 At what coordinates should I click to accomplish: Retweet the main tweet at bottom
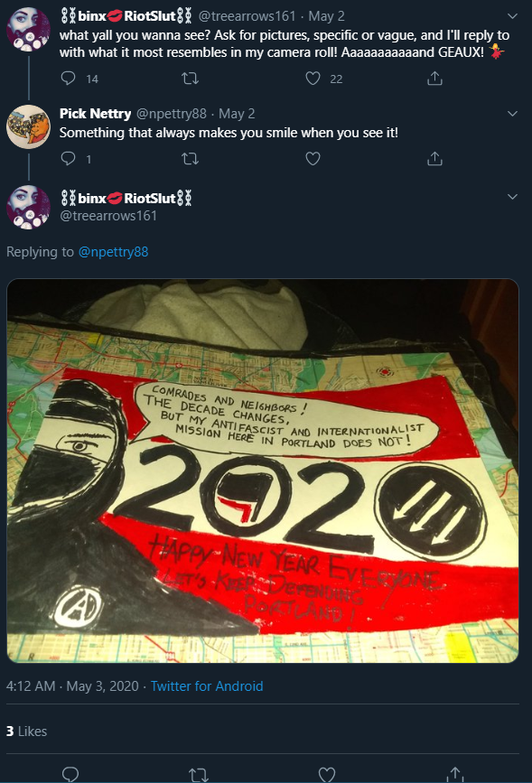pos(199,775)
